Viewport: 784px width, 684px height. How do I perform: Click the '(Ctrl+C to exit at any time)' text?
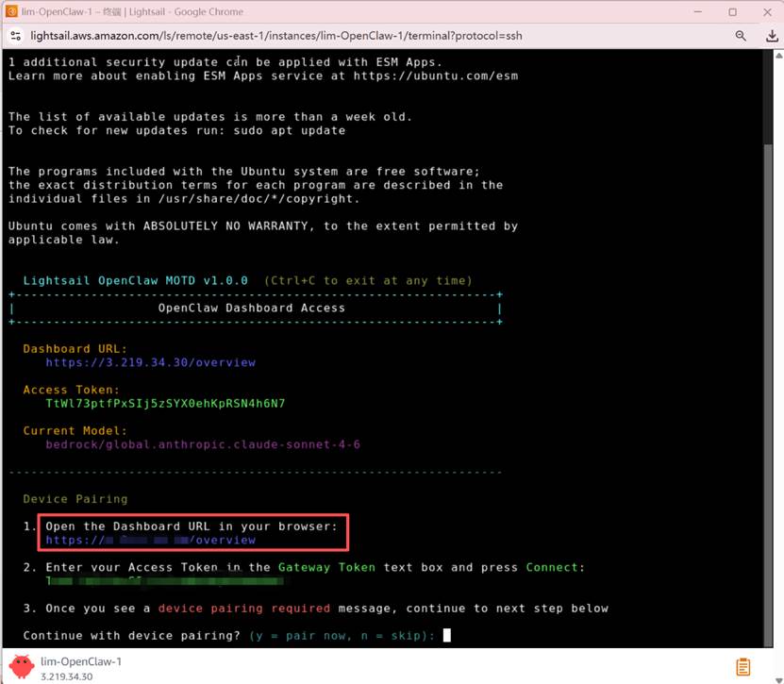368,280
